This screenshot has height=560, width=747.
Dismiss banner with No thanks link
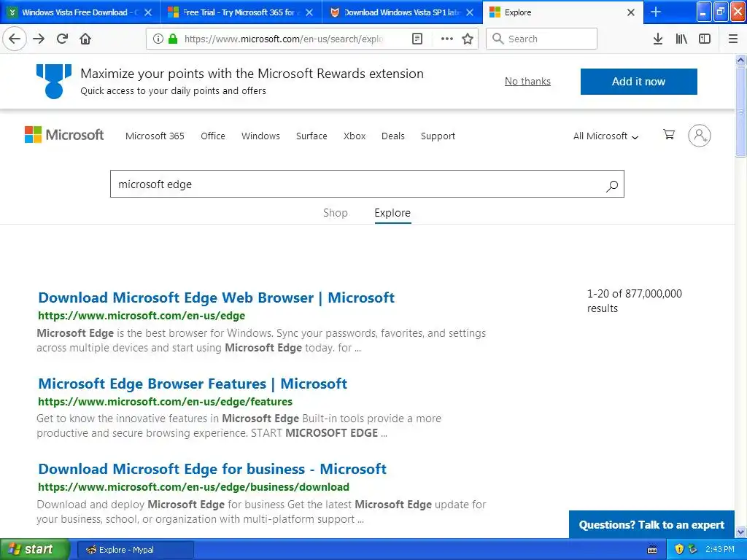(527, 82)
